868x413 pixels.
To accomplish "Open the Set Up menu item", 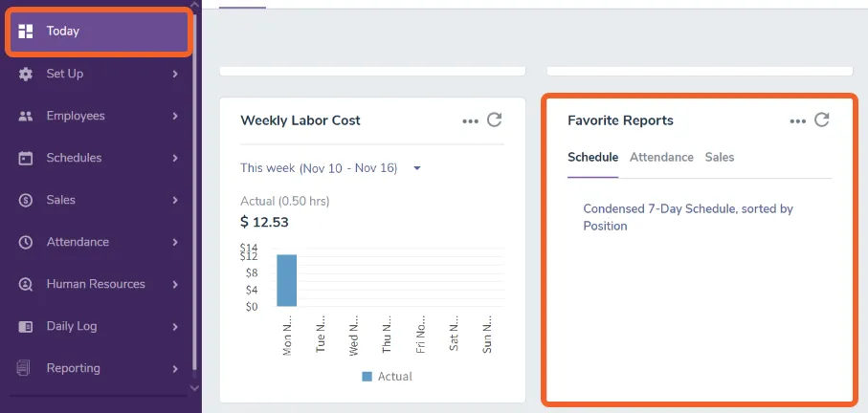I will (100, 74).
